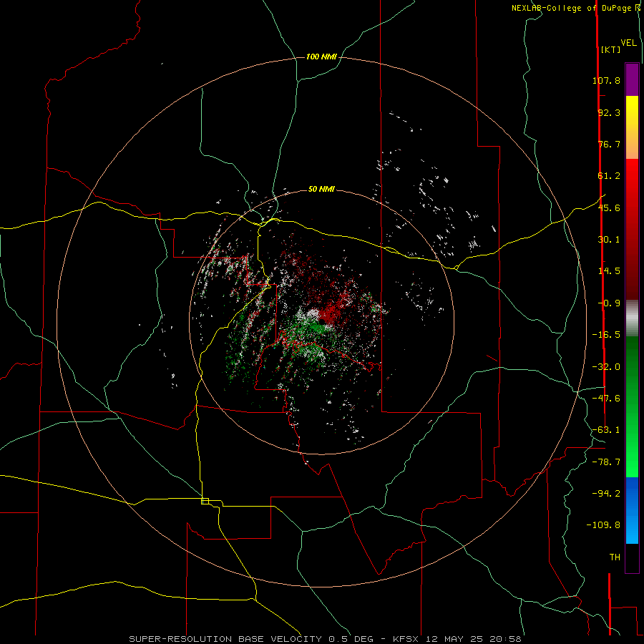
Task: Click the VEL legend title
Action: point(628,43)
